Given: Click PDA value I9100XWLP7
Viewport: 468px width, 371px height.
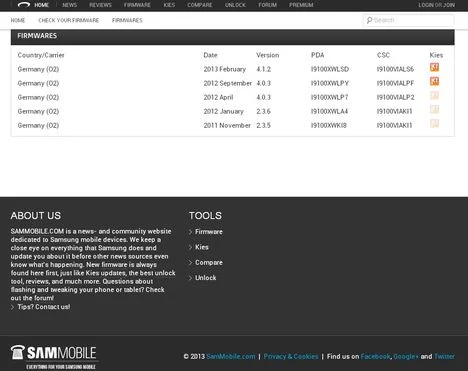Looking at the screenshot, I should (329, 97).
